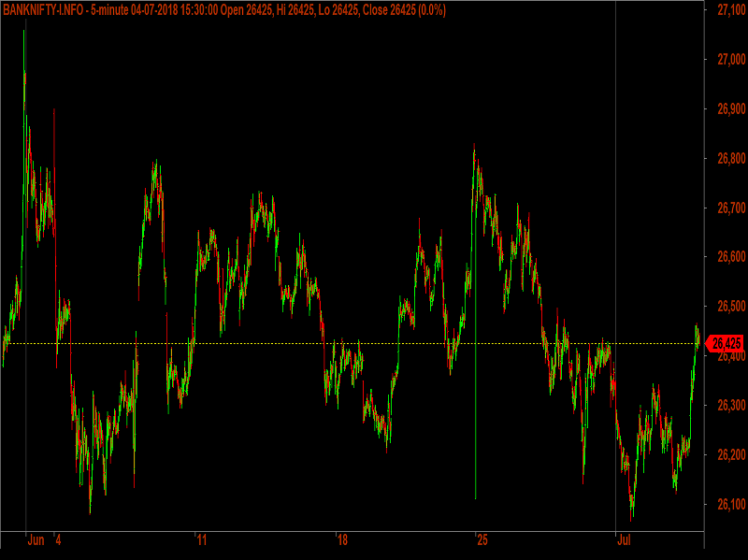The height and width of the screenshot is (560, 748).
Task: Click the 25 date axis label
Action: [x=482, y=540]
